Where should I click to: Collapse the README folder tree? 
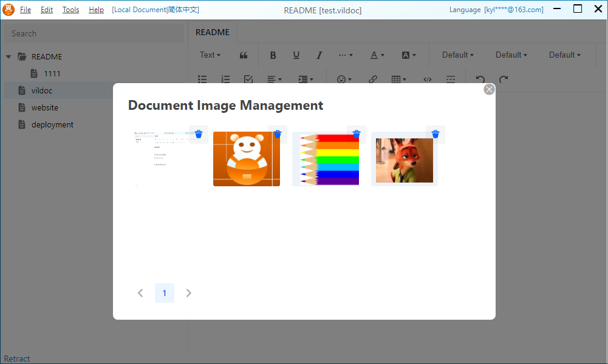coord(9,57)
